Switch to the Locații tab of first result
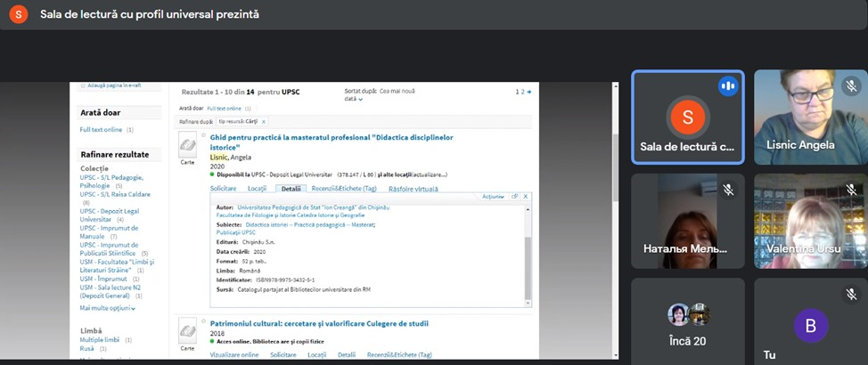 pos(257,189)
